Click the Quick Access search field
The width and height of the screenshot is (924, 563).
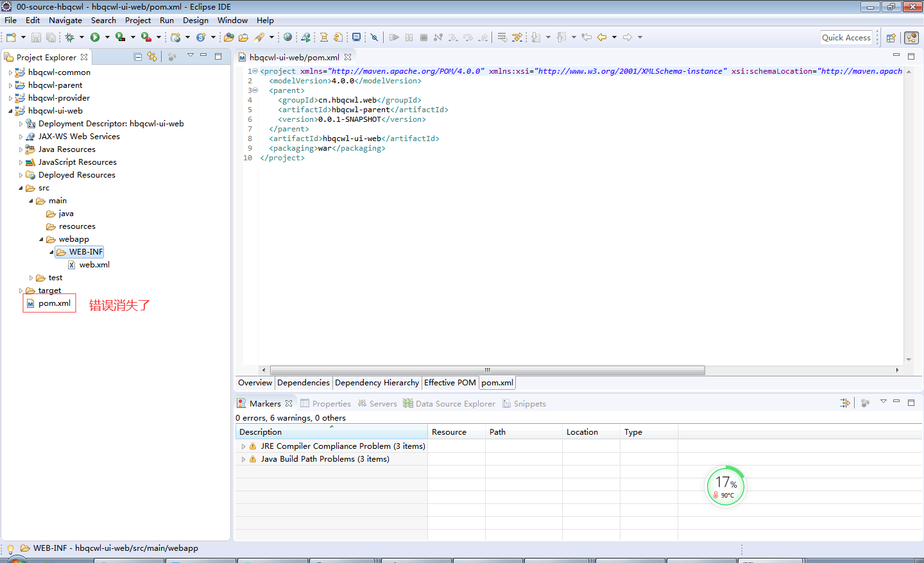tap(846, 38)
